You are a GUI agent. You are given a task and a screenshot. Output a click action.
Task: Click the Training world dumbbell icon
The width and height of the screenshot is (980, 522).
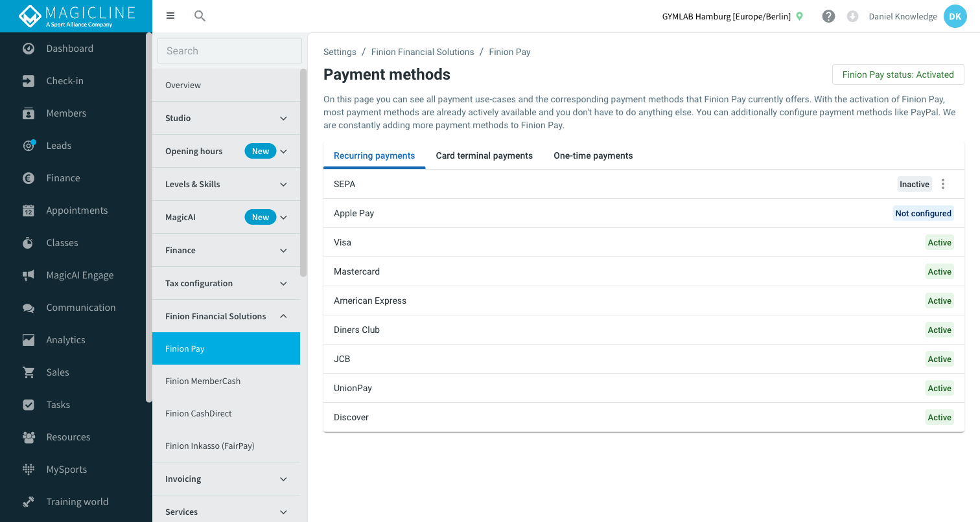29,502
